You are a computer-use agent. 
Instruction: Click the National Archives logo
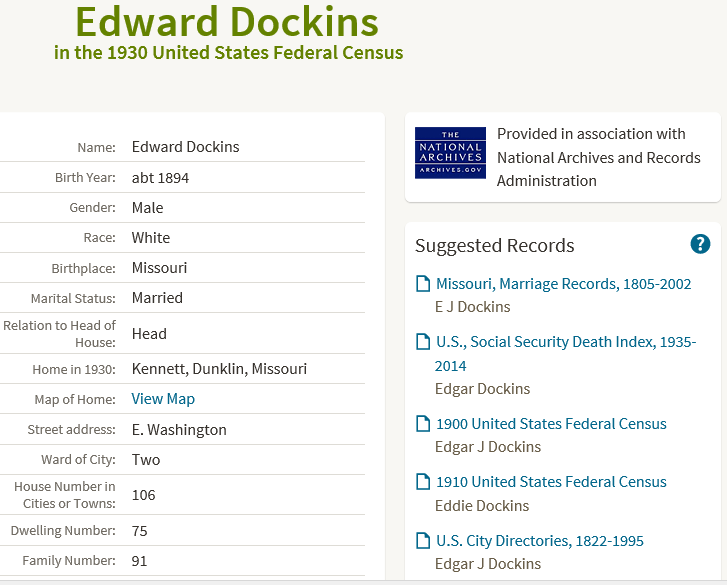450,153
